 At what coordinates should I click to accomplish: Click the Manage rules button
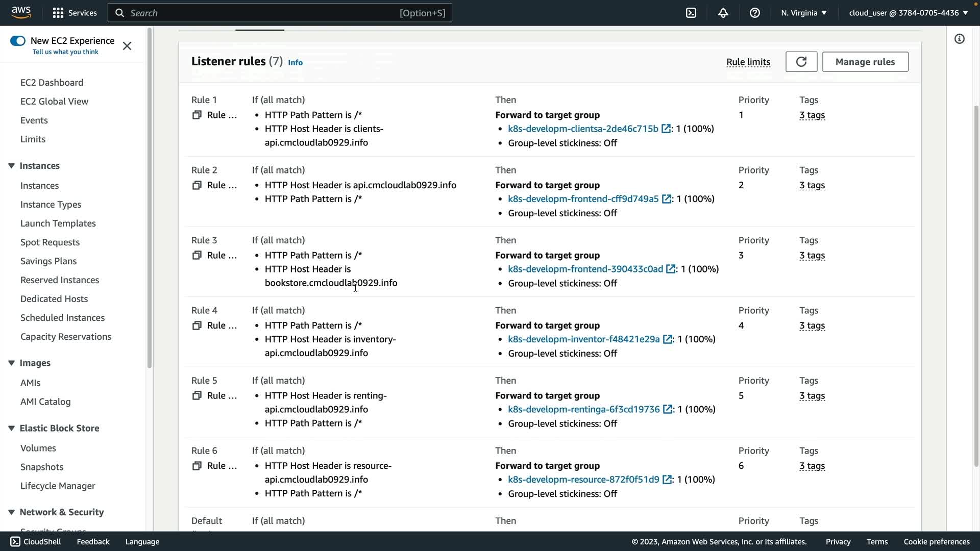click(865, 62)
